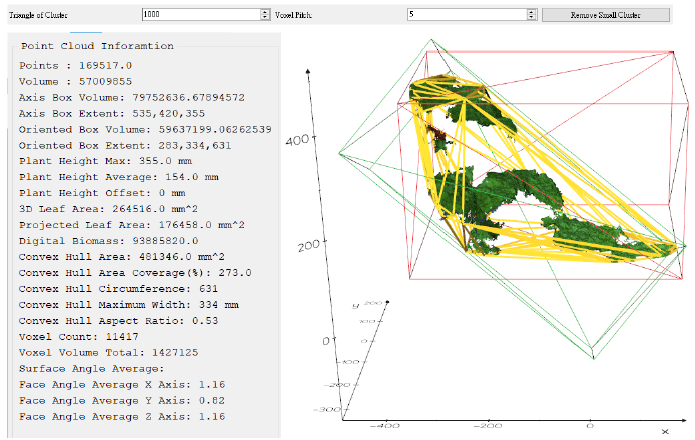Focus the Triangle of Cluster input field
The image size is (695, 440).
click(202, 14)
